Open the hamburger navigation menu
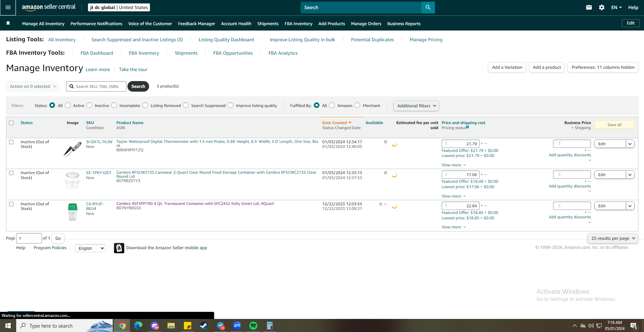Screen dimensions: 644x332 [8, 7]
